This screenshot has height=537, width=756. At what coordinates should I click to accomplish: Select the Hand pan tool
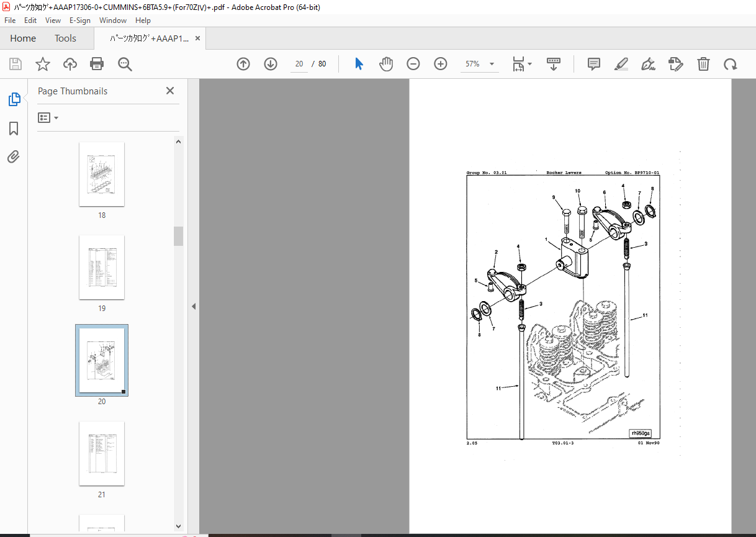click(386, 64)
